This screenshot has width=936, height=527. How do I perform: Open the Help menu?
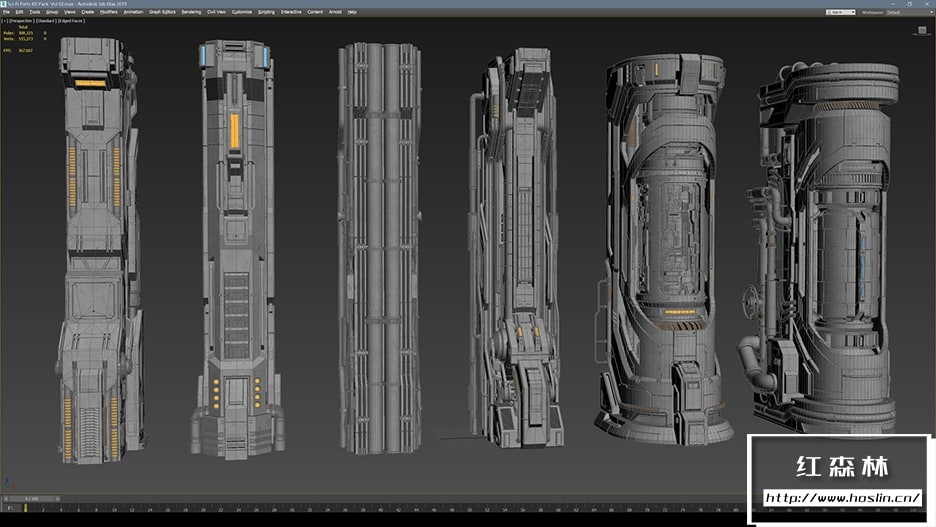point(351,12)
